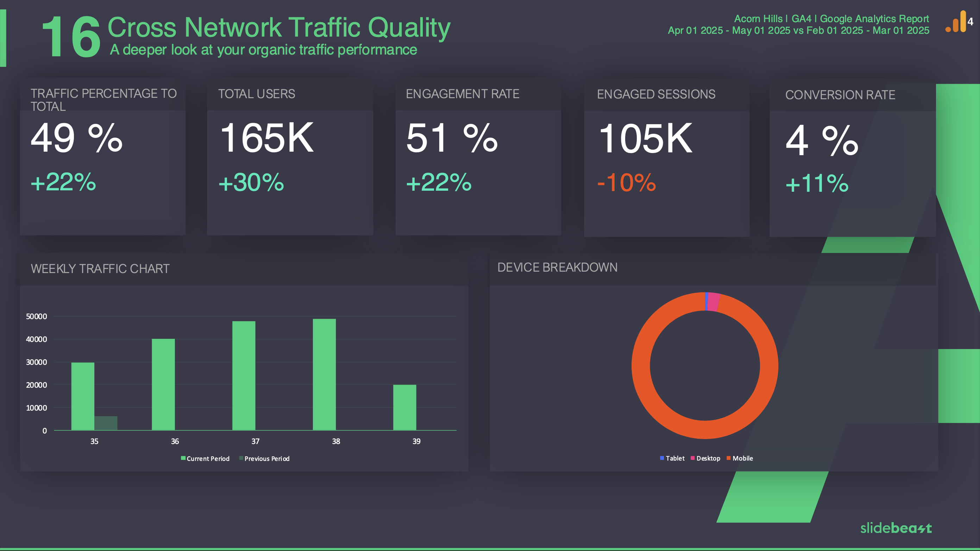
Task: Click the Current Period legend label
Action: (x=208, y=458)
